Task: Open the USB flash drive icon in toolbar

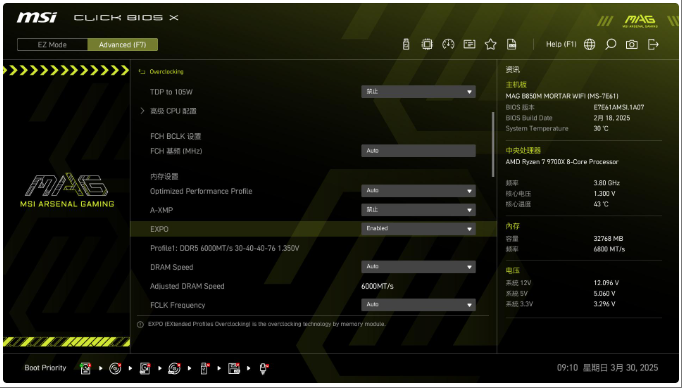Action: (406, 44)
